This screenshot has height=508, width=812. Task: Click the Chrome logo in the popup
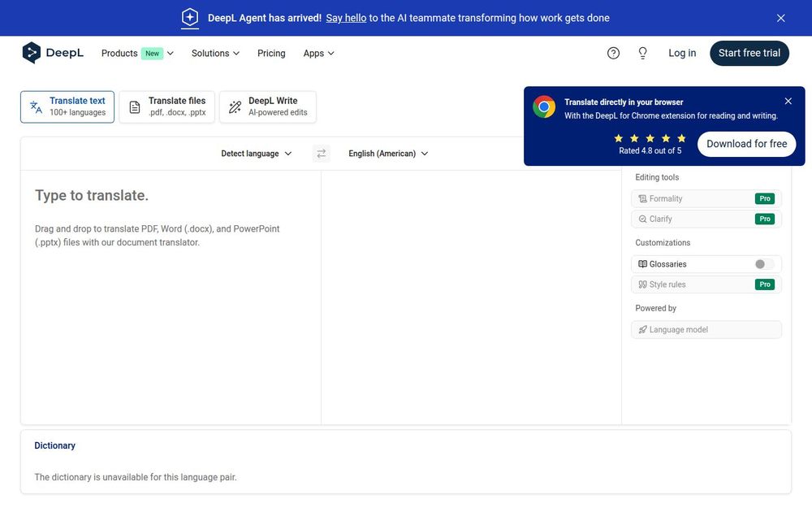click(544, 106)
